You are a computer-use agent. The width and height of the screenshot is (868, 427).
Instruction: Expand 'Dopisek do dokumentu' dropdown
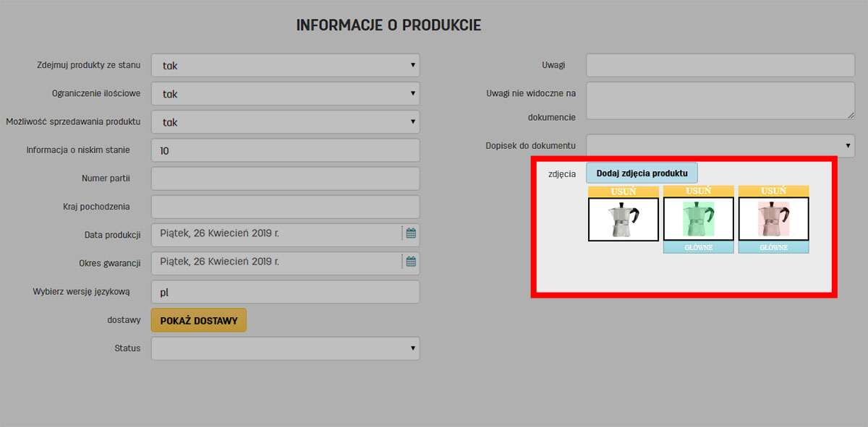click(x=720, y=145)
